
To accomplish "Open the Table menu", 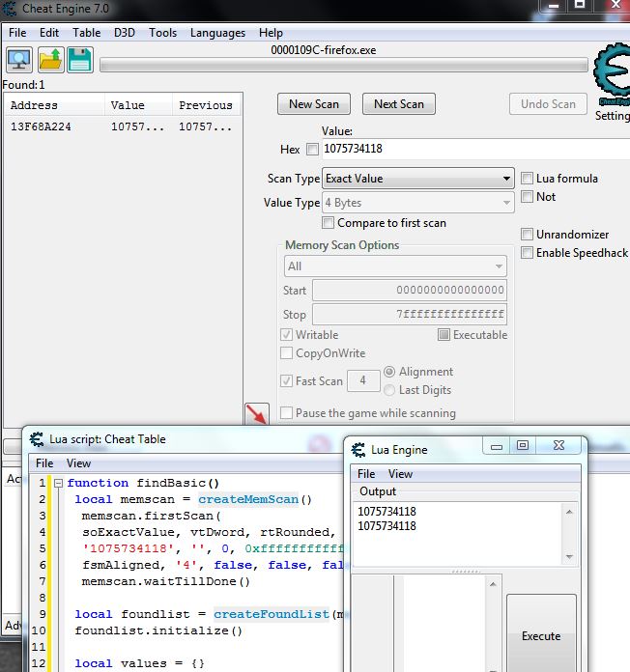I will point(87,33).
